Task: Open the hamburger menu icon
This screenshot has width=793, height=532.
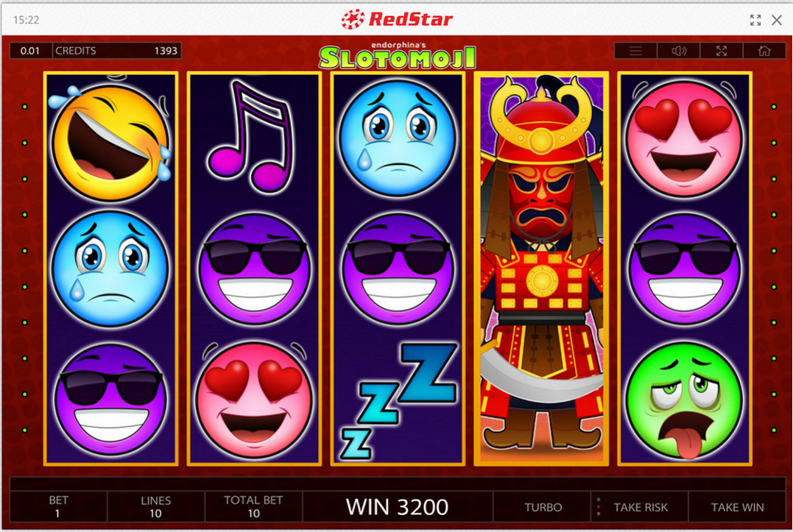Action: 635,51
